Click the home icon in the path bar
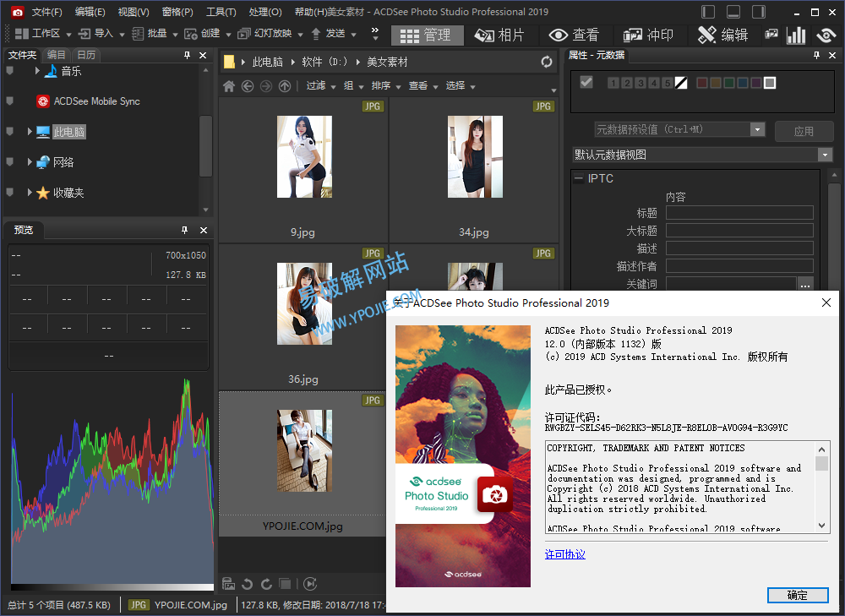This screenshot has width=845, height=616. coord(229,85)
